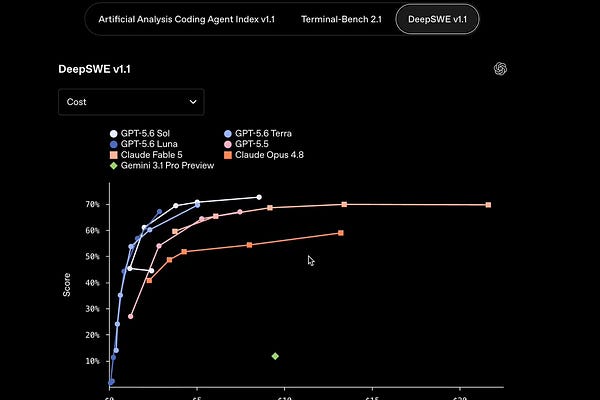Click the DeepSWE v1.1 chart heading

click(x=94, y=69)
